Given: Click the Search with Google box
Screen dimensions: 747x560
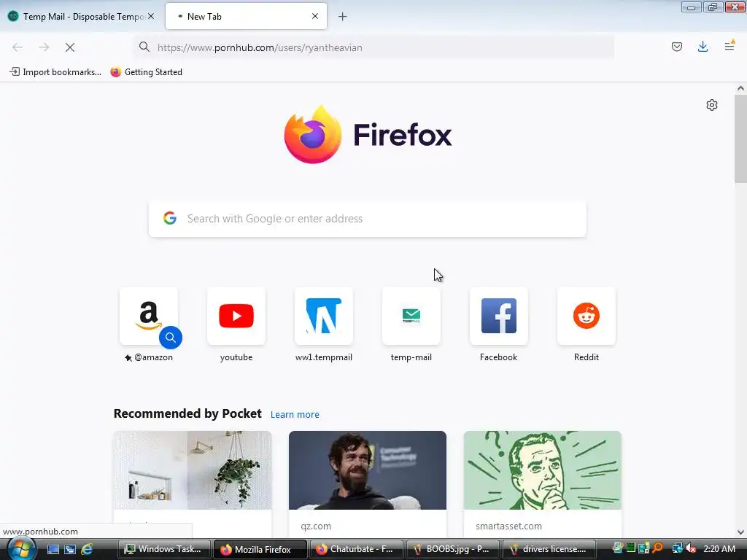Looking at the screenshot, I should [368, 219].
